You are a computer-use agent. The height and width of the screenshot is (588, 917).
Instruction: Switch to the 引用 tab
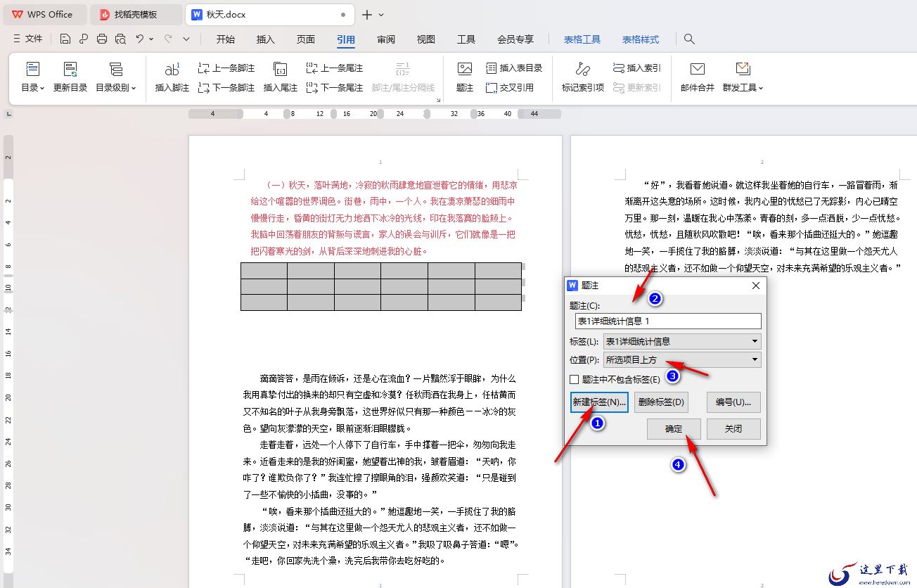click(x=346, y=39)
